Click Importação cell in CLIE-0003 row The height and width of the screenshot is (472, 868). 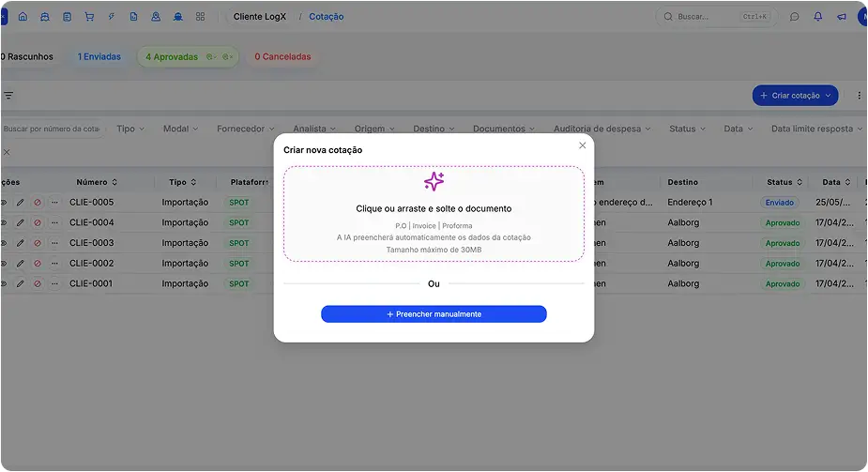pos(185,243)
